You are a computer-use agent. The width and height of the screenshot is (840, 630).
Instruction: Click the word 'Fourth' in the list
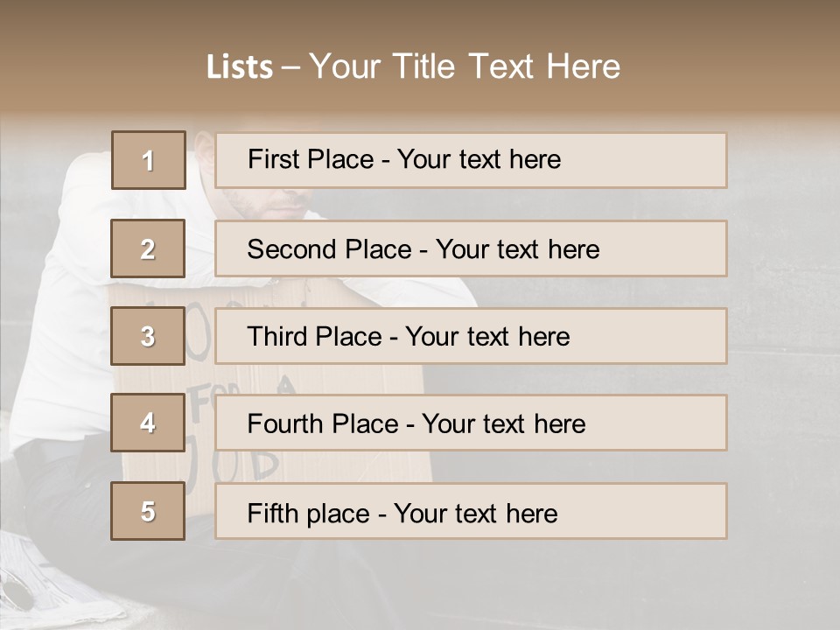pyautogui.click(x=284, y=423)
